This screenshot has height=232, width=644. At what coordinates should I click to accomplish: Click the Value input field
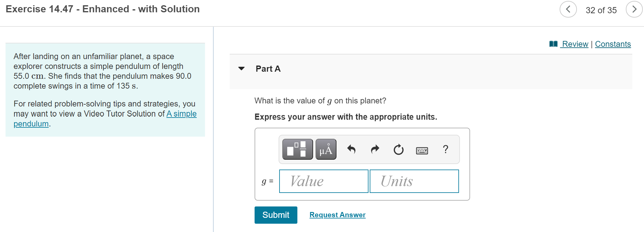tap(324, 181)
